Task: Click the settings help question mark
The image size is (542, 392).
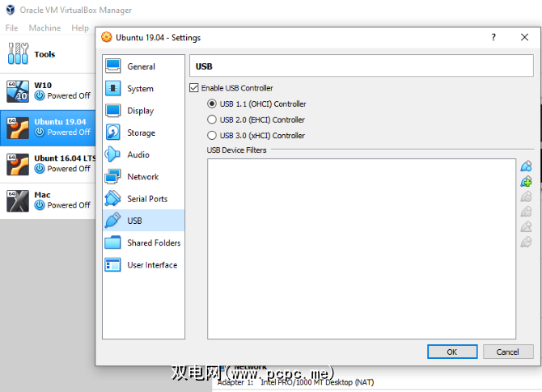Action: (493, 37)
